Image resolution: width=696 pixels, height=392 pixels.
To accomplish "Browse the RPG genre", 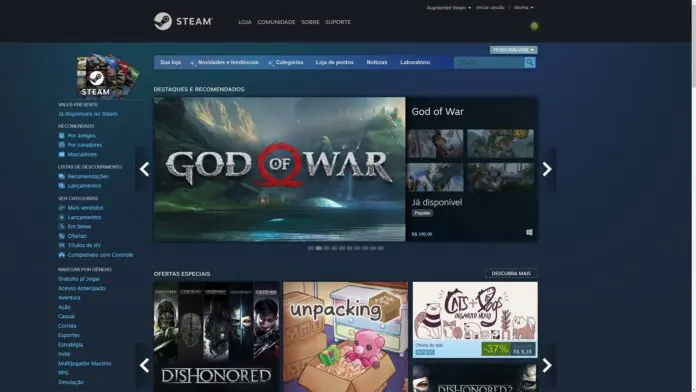I will 63,373.
